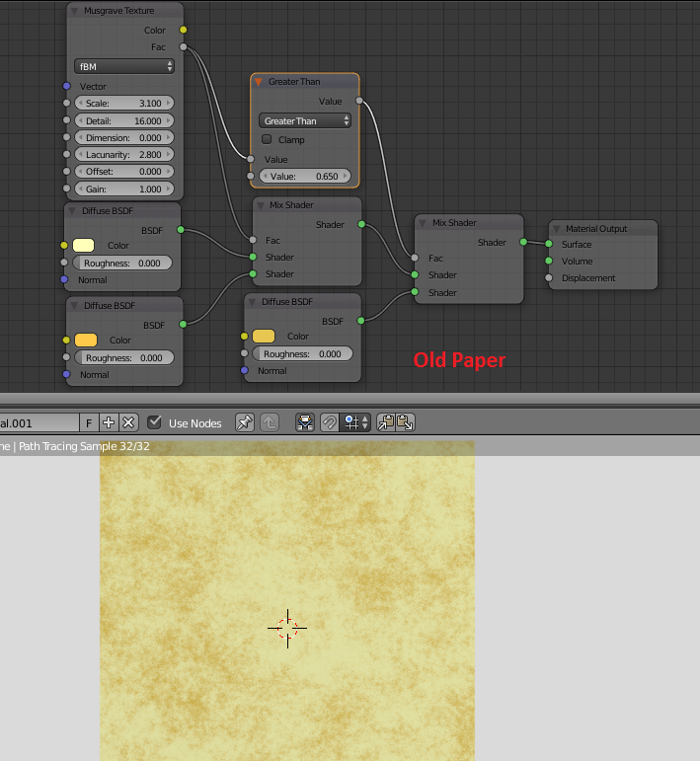
Task: Go to parent node tree arrow icon
Action: pos(270,422)
